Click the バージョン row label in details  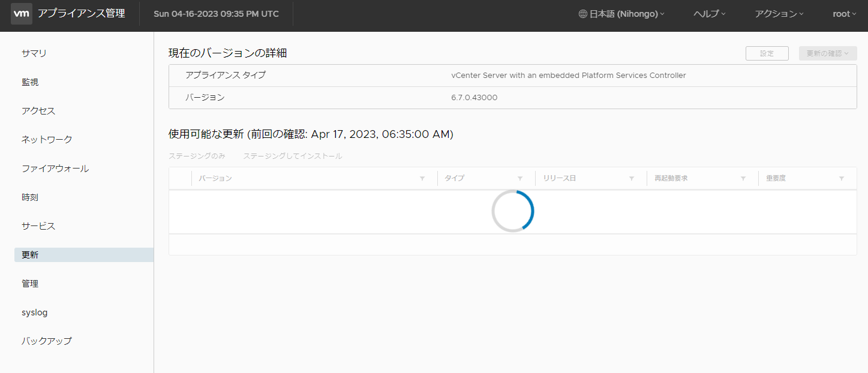205,98
